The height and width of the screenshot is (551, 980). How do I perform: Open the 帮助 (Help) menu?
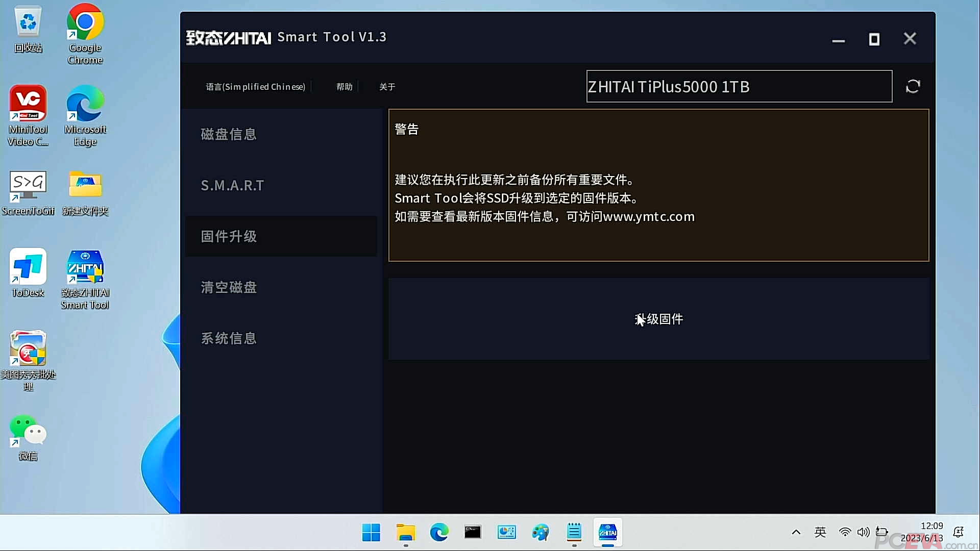coord(344,87)
